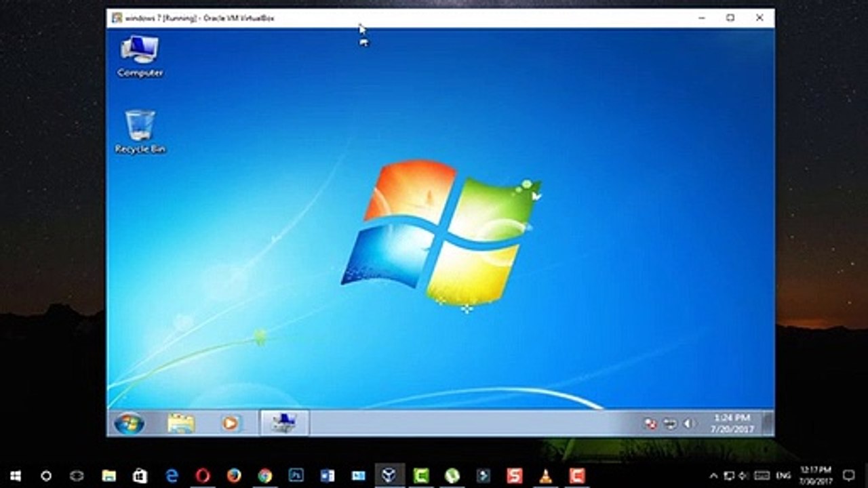Launch Opera browser from host taskbar
This screenshot has width=868, height=488.
(203, 476)
